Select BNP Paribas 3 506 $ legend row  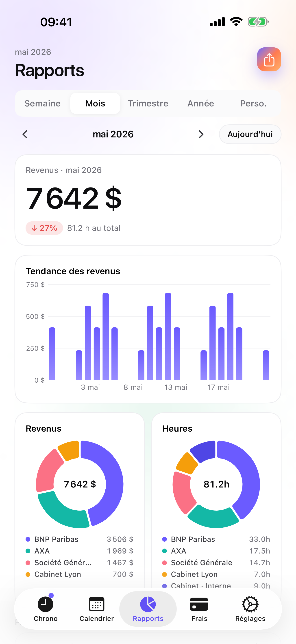tap(80, 539)
